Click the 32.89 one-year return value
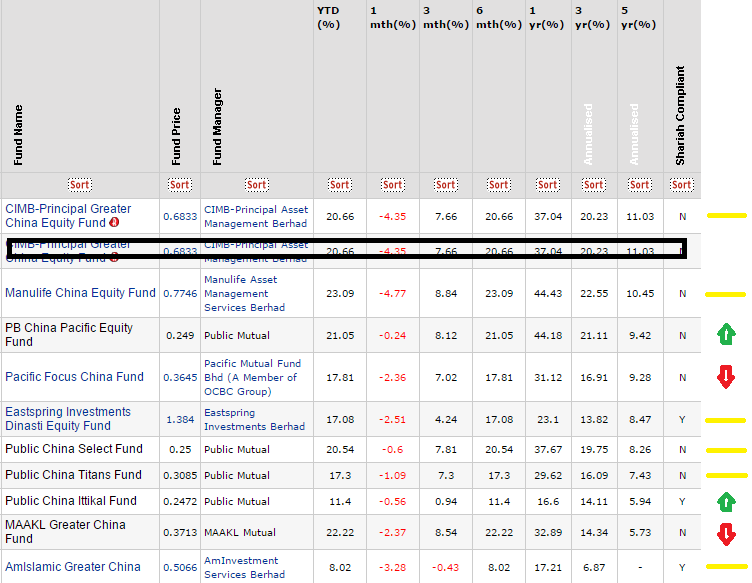Image resolution: width=752 pixels, height=583 pixels. [548, 533]
